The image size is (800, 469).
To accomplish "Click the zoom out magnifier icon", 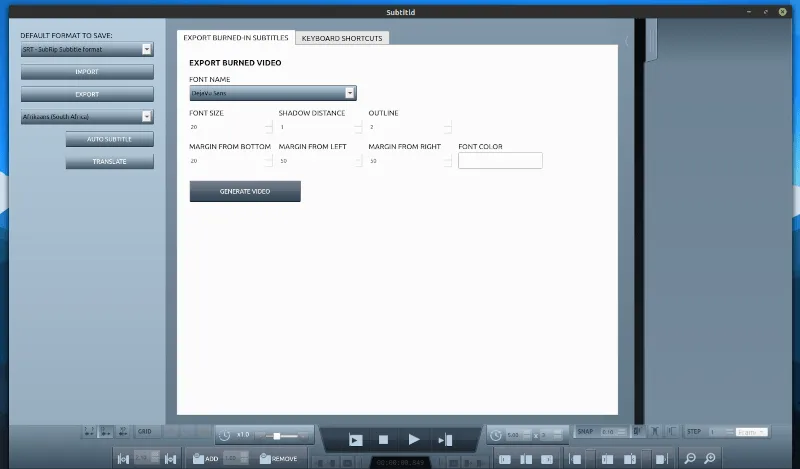I will click(690, 458).
